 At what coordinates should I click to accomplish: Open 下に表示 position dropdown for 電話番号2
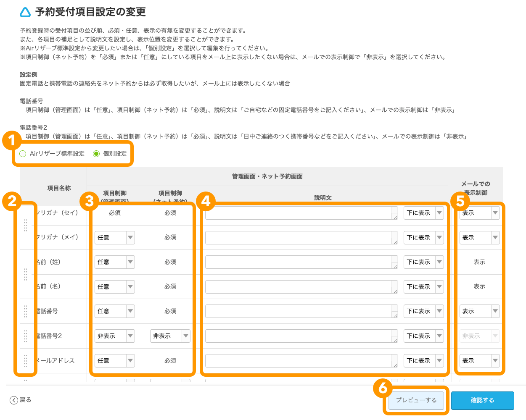tap(424, 336)
